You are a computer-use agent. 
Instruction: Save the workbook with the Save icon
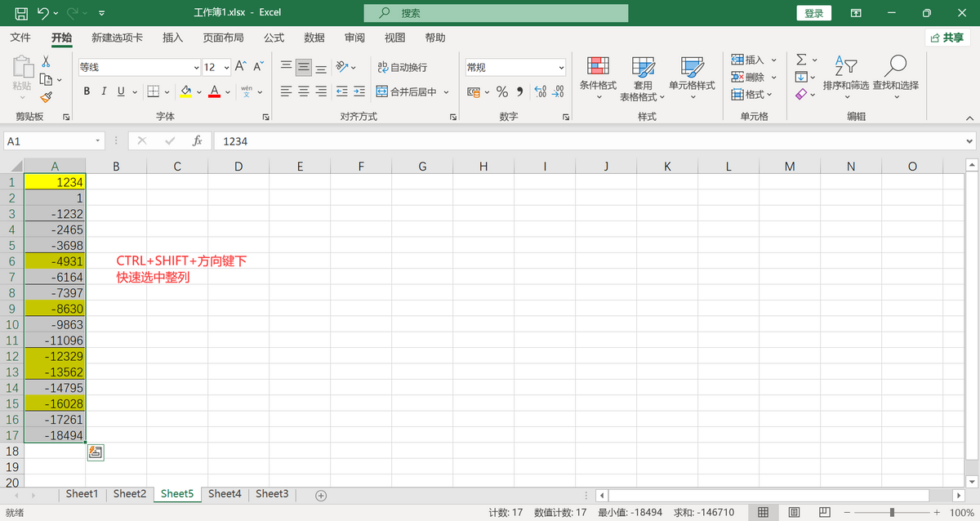tap(21, 13)
